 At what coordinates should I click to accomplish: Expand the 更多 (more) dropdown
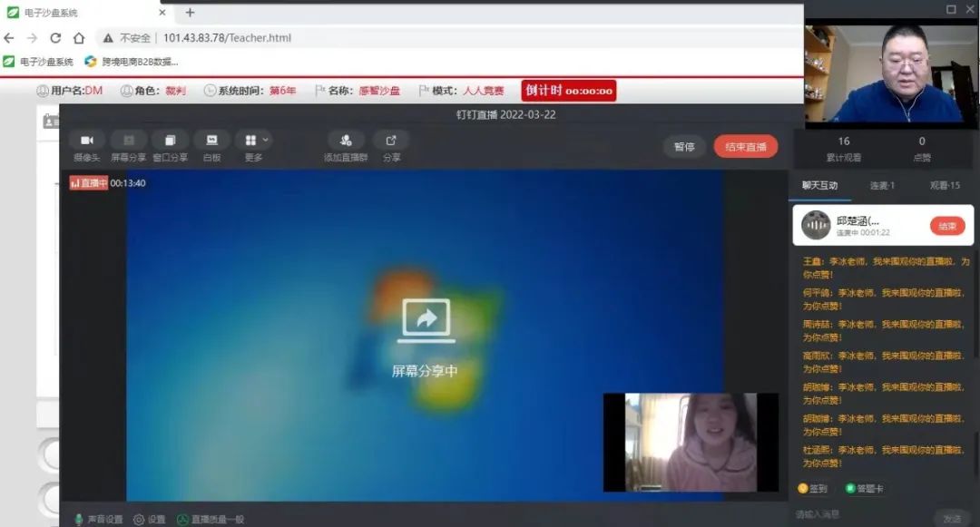(x=253, y=141)
